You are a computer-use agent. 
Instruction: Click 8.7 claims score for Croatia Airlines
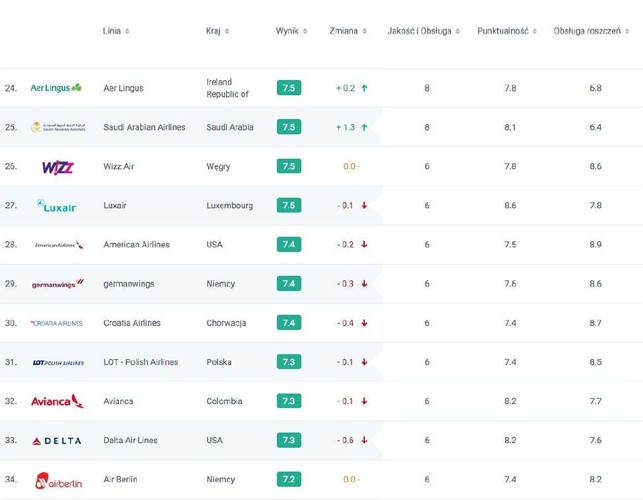point(595,323)
